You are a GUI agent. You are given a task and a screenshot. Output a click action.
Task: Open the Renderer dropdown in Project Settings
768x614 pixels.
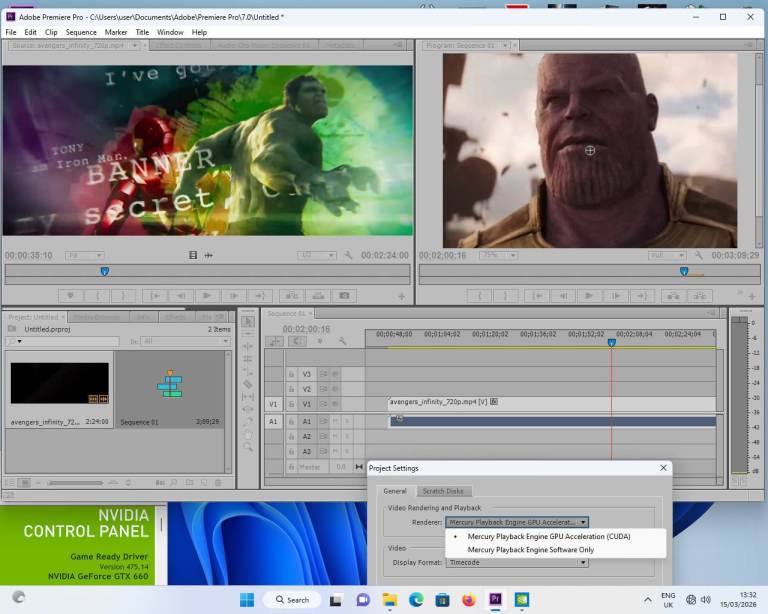(x=517, y=522)
